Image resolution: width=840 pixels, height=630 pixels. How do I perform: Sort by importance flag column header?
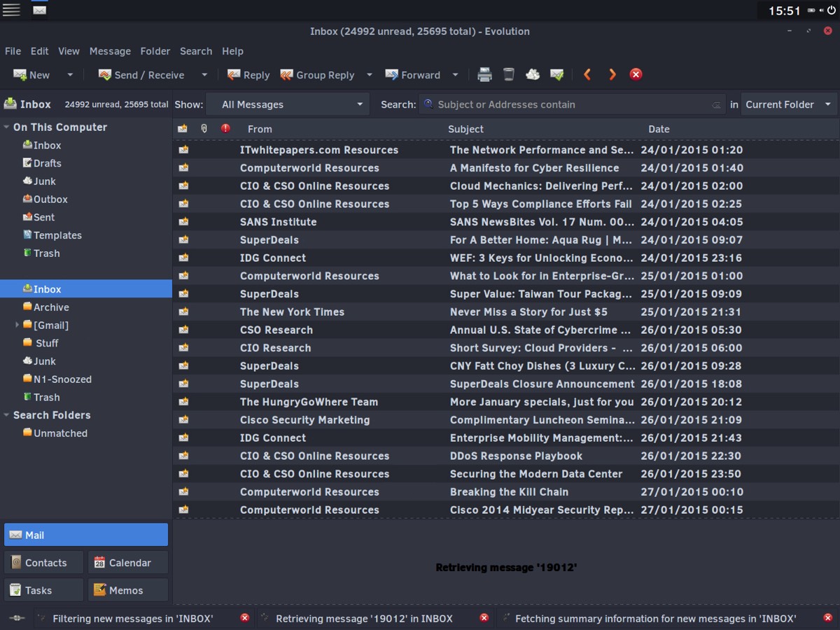225,129
